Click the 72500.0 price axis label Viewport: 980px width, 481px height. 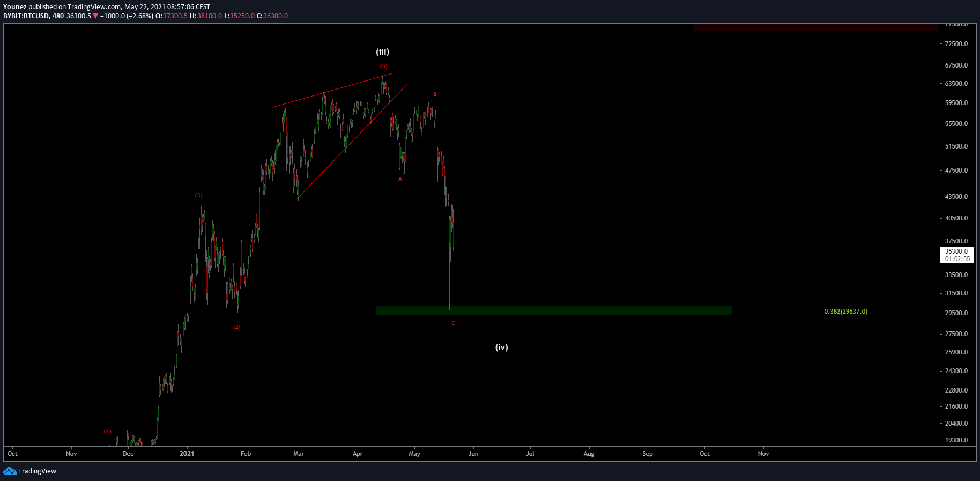(x=956, y=44)
